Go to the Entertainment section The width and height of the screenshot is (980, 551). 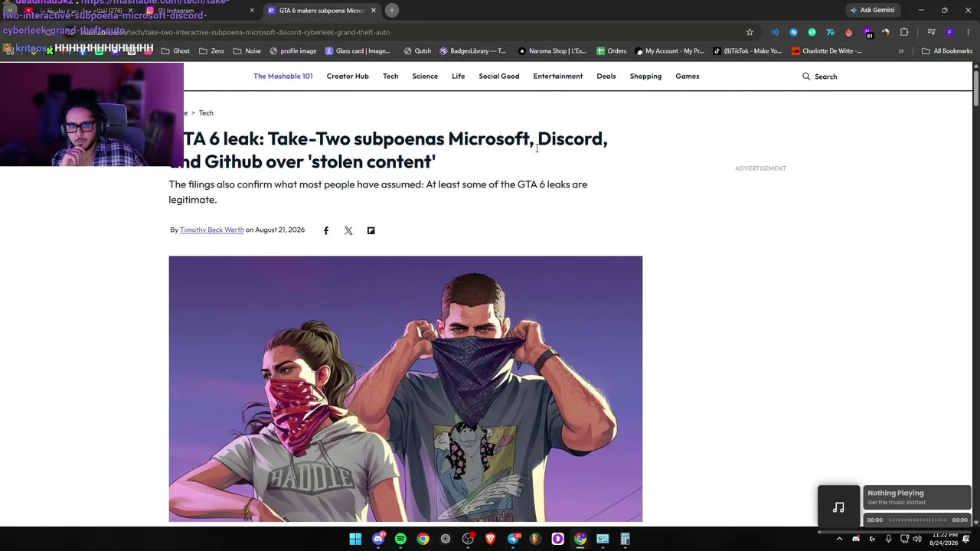coord(558,77)
